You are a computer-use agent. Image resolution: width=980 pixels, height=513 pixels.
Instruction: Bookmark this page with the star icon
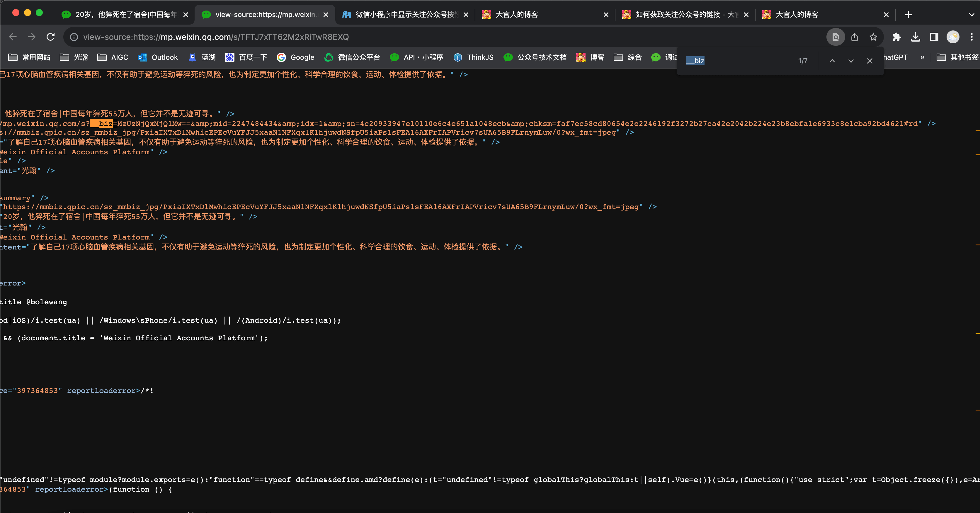873,37
